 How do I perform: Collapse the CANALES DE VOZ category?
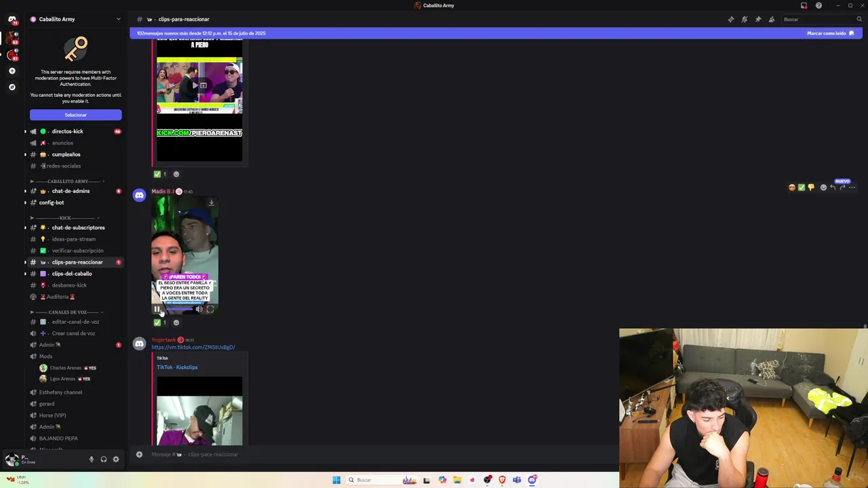pyautogui.click(x=68, y=312)
